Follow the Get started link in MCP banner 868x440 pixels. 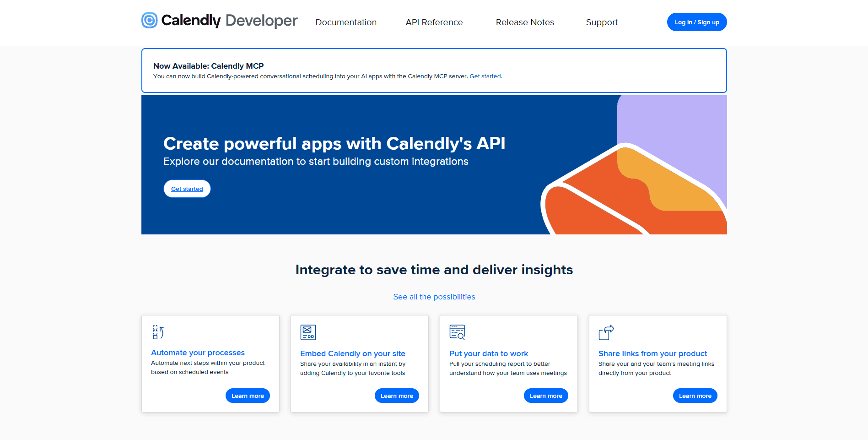(486, 76)
